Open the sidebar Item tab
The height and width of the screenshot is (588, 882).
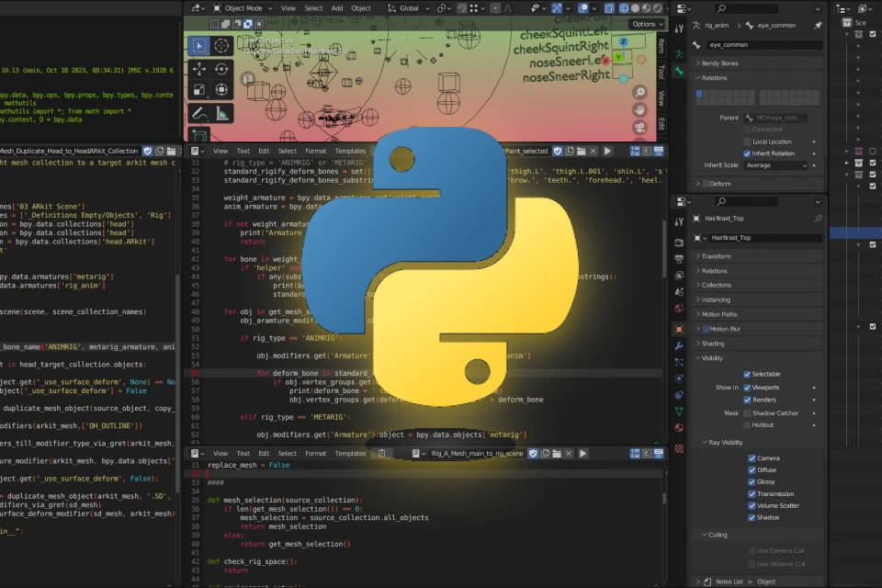tap(661, 46)
